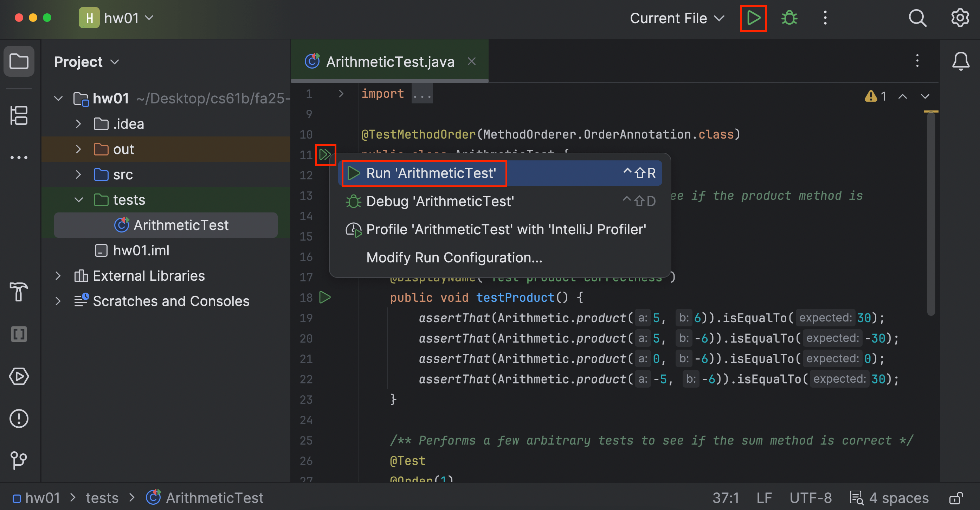Collapse the tests folder in the project tree
980x510 pixels.
[x=78, y=199]
